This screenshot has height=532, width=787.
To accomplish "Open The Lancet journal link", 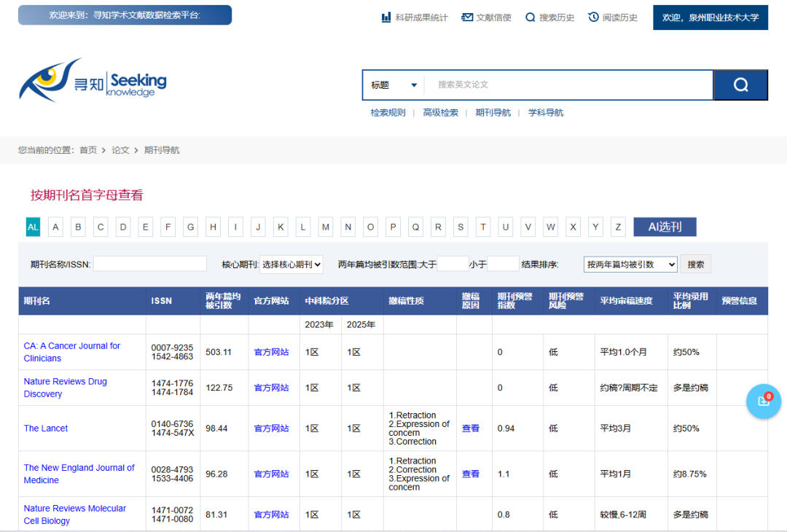I will click(x=46, y=429).
